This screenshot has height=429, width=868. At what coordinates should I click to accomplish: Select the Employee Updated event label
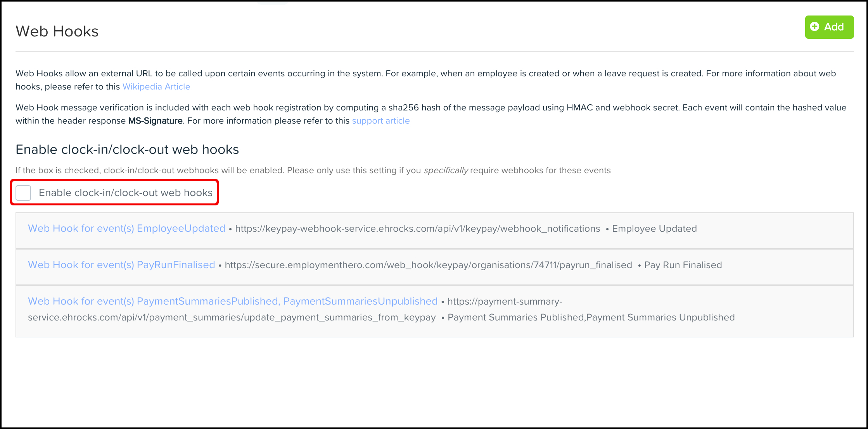click(654, 228)
